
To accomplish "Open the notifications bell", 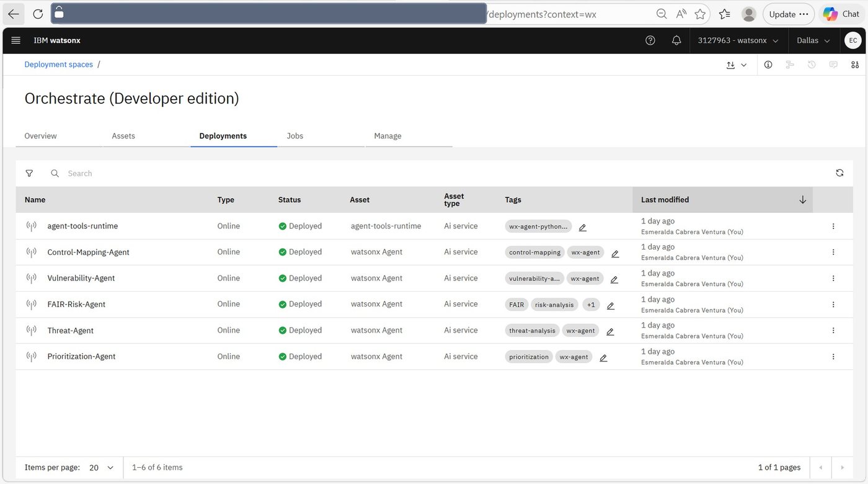I will tap(676, 40).
